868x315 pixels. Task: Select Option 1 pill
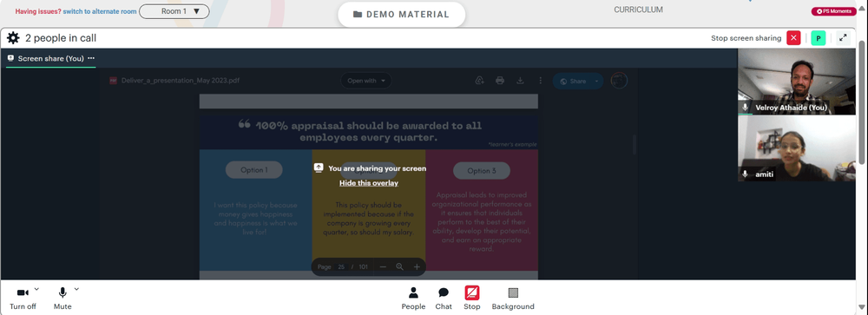pos(254,170)
